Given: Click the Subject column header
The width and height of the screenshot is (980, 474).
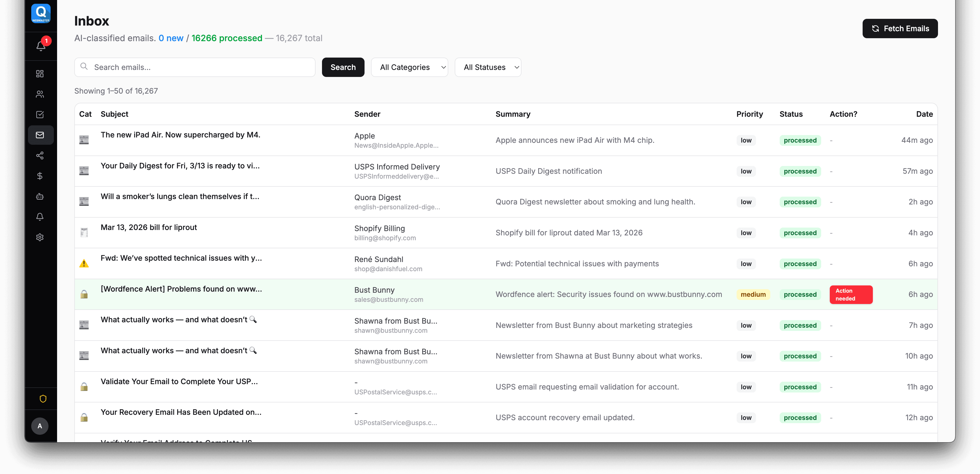Looking at the screenshot, I should point(114,114).
